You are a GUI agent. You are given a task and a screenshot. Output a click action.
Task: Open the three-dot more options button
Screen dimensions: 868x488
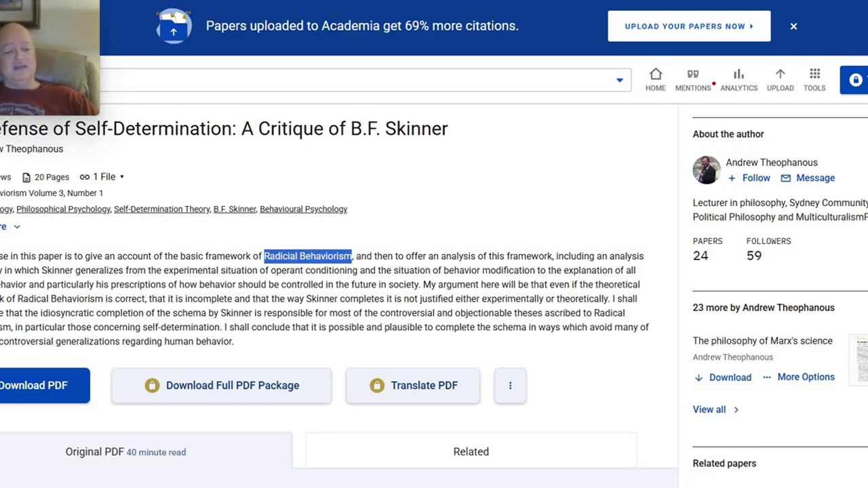[510, 386]
